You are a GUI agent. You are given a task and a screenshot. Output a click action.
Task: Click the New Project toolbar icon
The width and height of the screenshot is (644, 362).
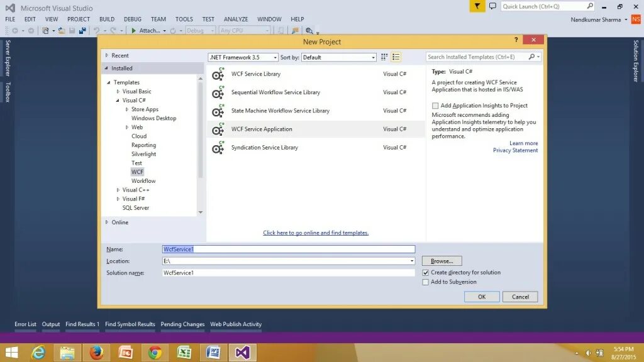(45, 31)
